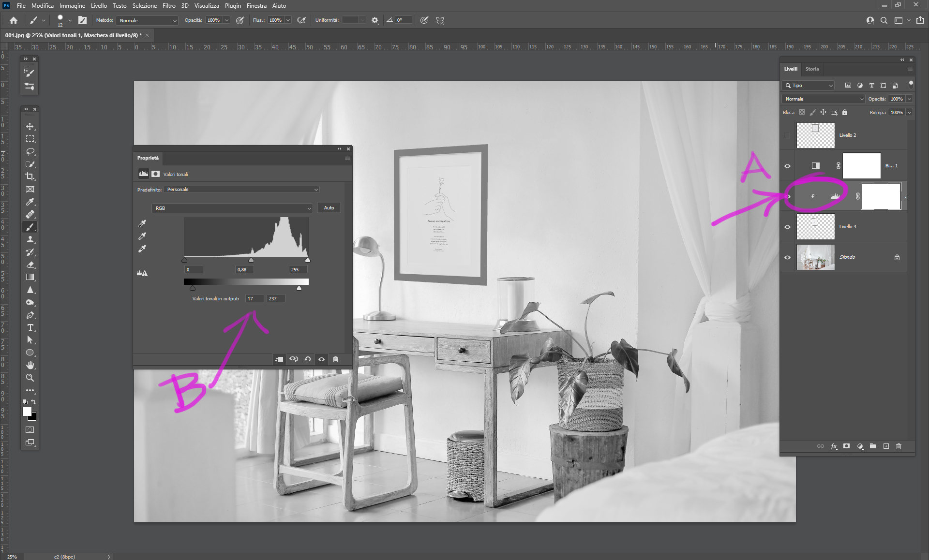Select the Lasso tool
The width and height of the screenshot is (929, 560).
pos(30,151)
